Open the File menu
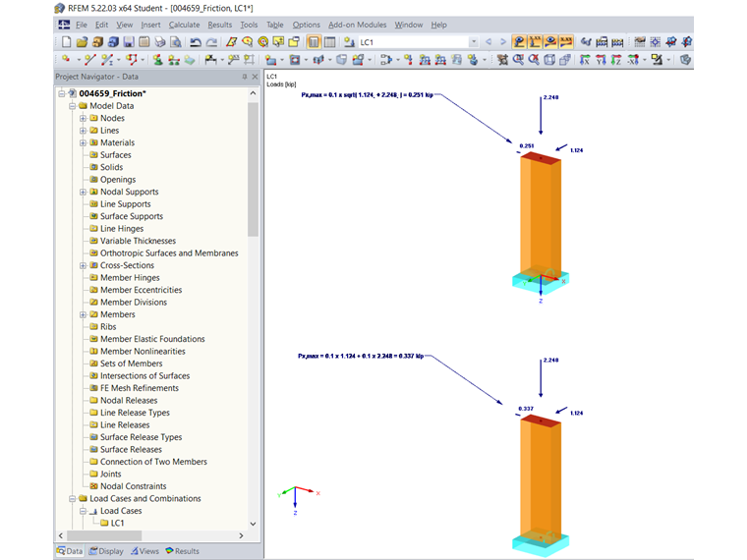 (82, 25)
